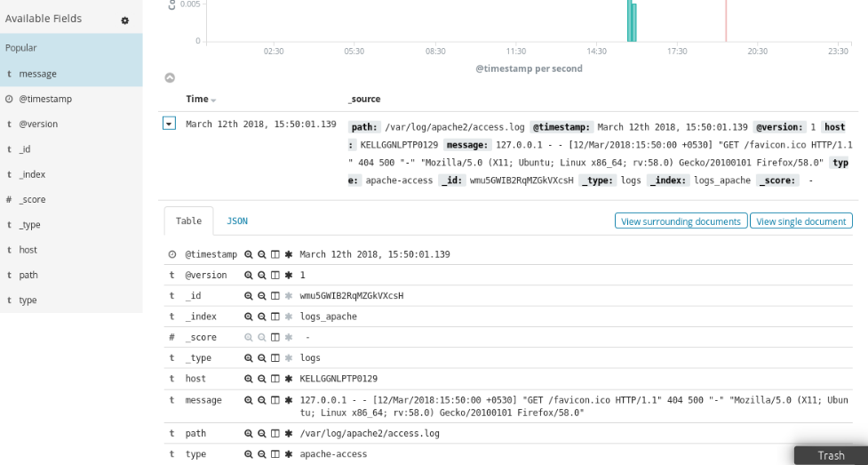Image resolution: width=868 pixels, height=465 pixels.
Task: Filter out the _index value logs_apache
Action: click(262, 317)
